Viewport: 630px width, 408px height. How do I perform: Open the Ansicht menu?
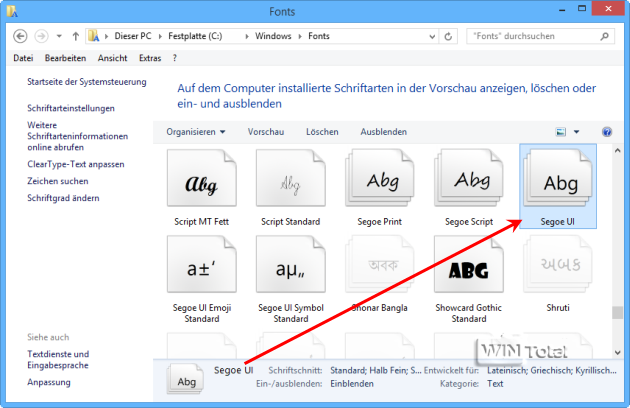click(x=112, y=58)
